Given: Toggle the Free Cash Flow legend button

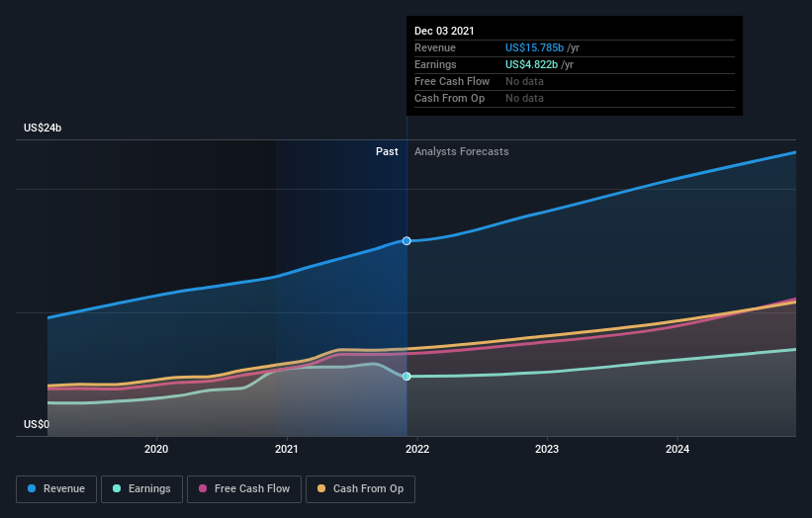Looking at the screenshot, I should click(x=244, y=489).
